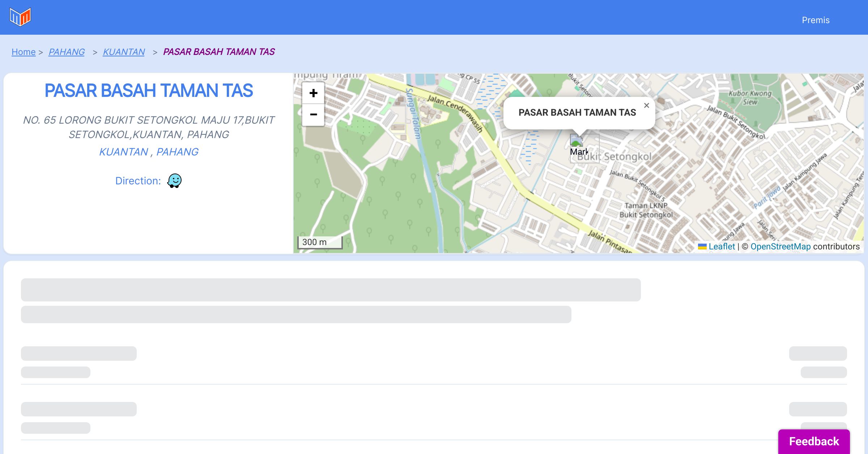
Task: Open OpenStreetMap attribution link
Action: [780, 247]
